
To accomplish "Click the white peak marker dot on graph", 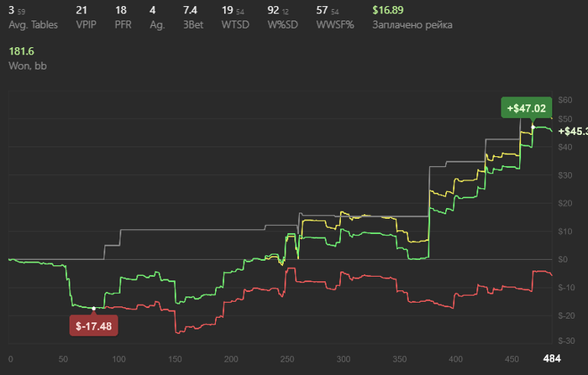I will coord(533,127).
